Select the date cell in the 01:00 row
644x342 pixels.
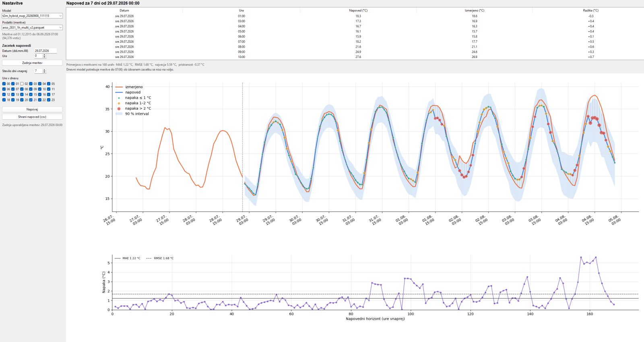click(124, 16)
